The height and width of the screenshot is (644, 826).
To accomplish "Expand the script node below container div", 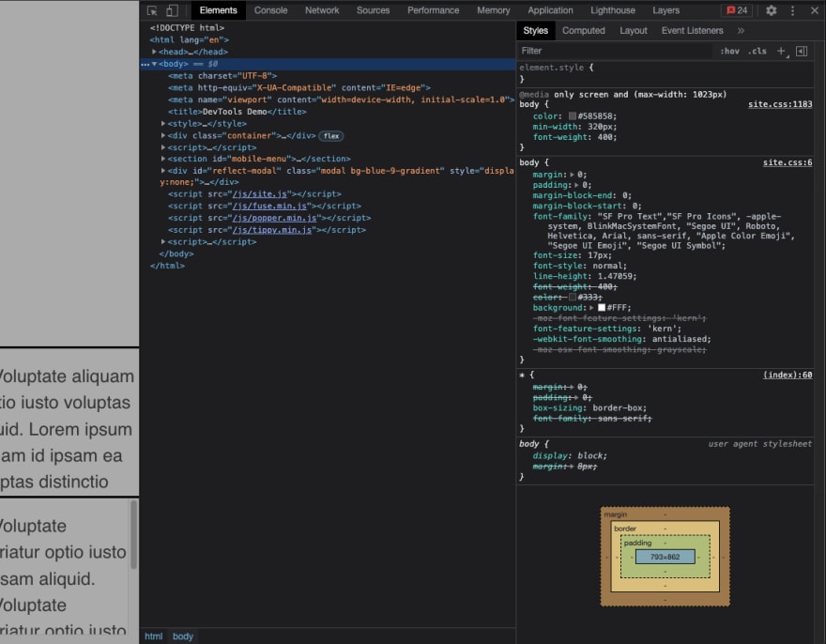I will 163,147.
